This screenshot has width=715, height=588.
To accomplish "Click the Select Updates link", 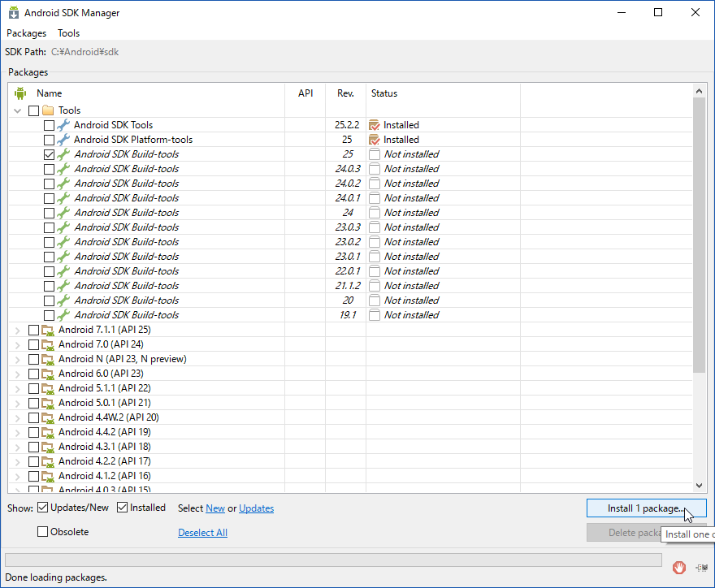I will pyautogui.click(x=256, y=508).
